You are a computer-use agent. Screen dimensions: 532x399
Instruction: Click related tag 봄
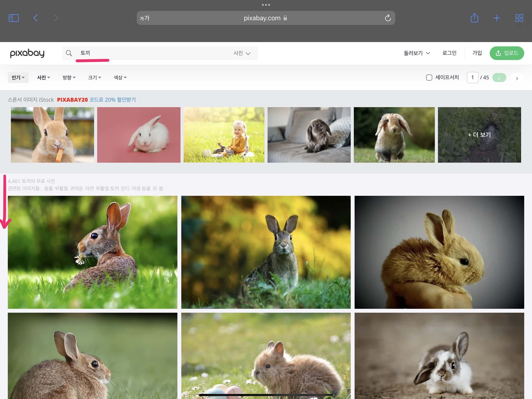(161, 188)
